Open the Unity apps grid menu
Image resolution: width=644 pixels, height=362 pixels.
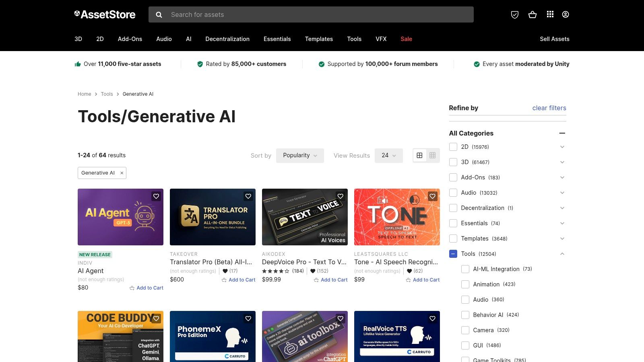pyautogui.click(x=549, y=14)
